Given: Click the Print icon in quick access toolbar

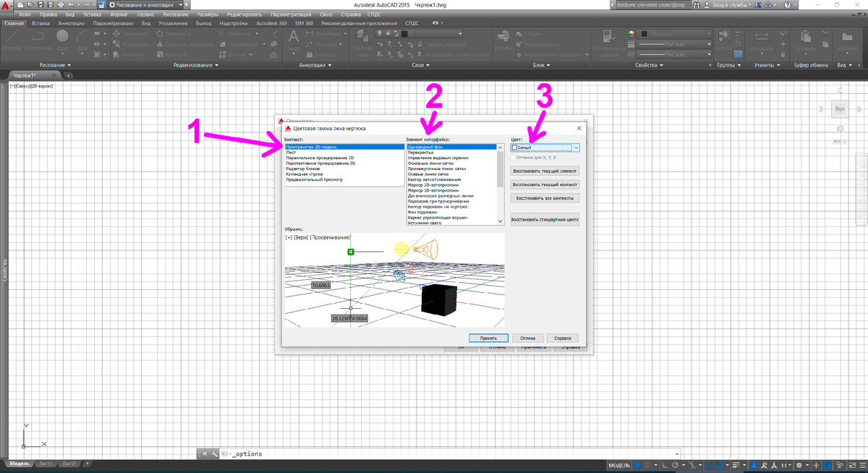Looking at the screenshot, I should [x=61, y=4].
